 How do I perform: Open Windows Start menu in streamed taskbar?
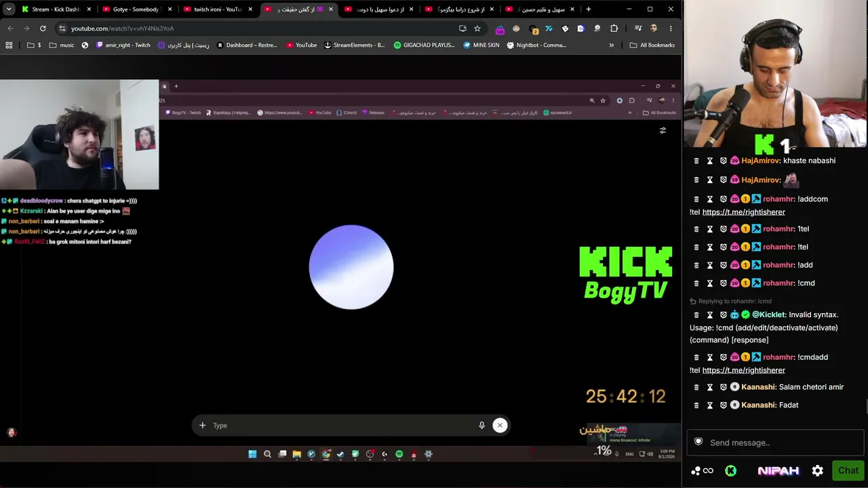252,454
